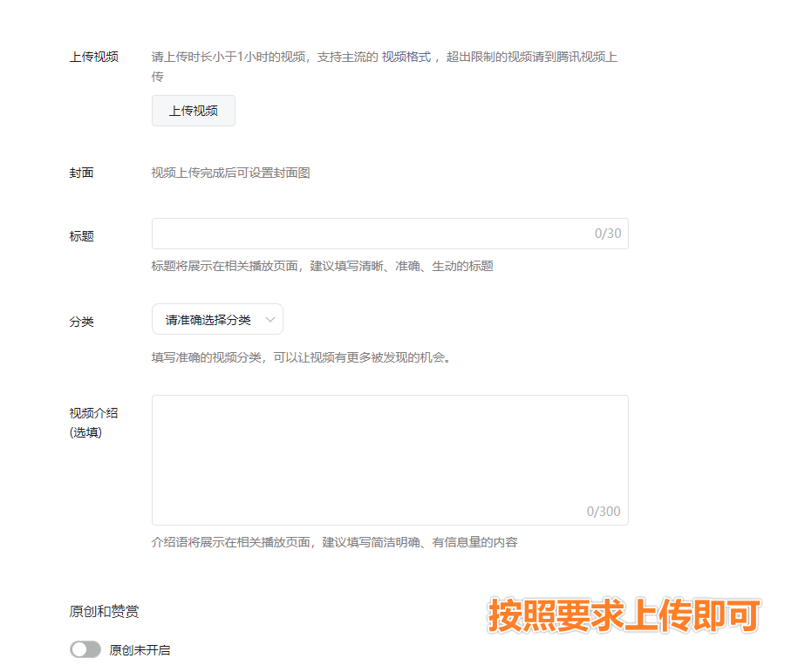Click the 分类 field label on left
This screenshot has width=805, height=672.
[82, 322]
